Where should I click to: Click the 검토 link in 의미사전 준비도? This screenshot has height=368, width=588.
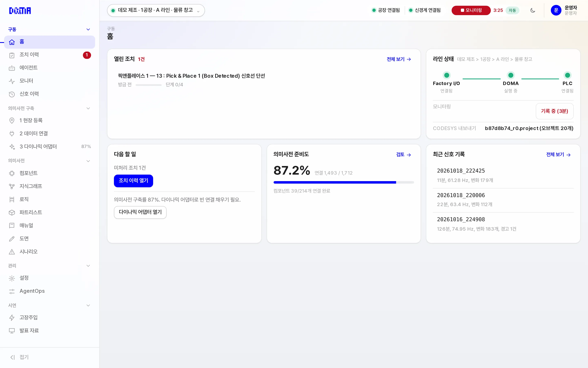[403, 155]
